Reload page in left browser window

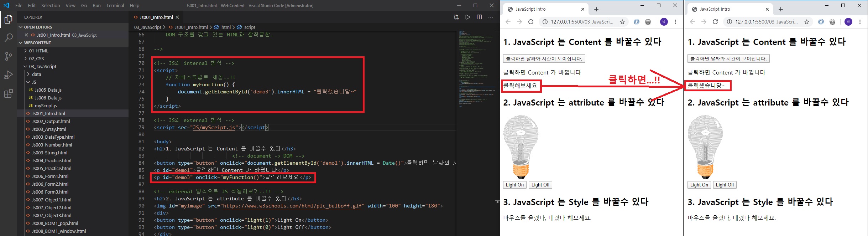531,22
